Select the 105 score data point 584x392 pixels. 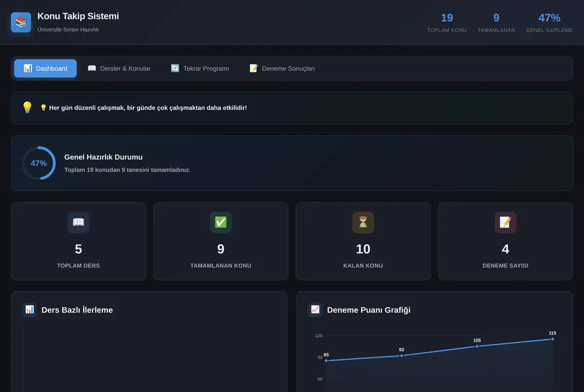click(x=477, y=346)
